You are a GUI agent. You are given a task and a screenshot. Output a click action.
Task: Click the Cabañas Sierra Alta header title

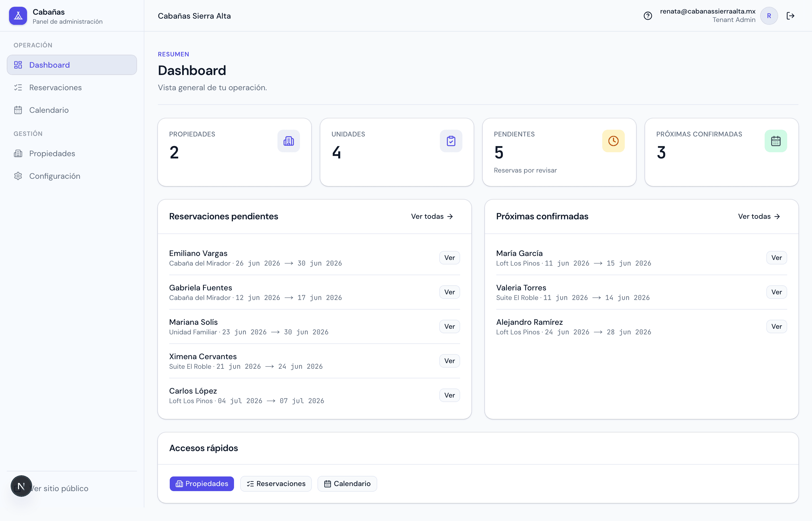(194, 16)
